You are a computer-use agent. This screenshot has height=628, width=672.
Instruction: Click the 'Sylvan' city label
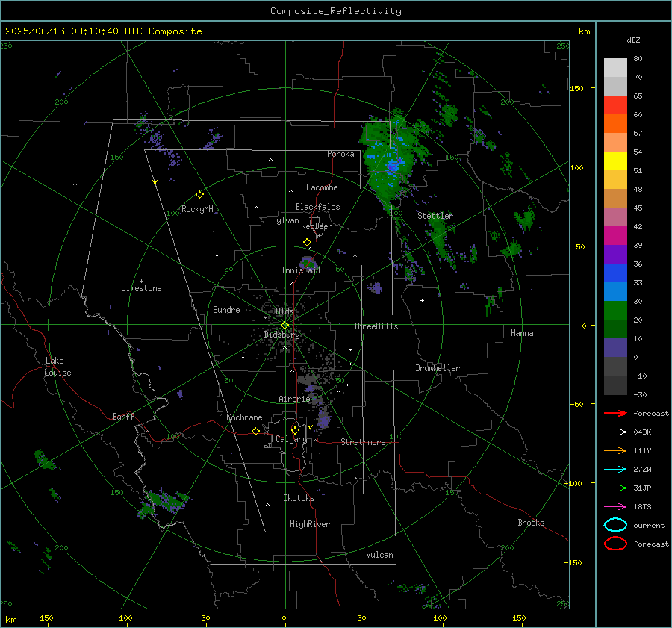tap(285, 220)
